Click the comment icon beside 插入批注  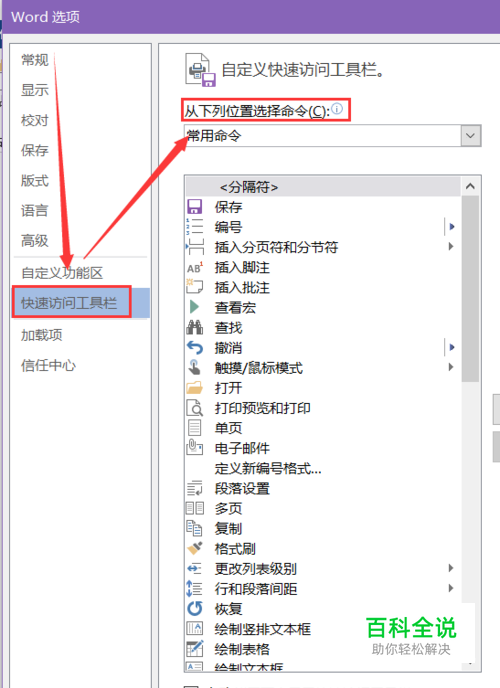click(194, 287)
